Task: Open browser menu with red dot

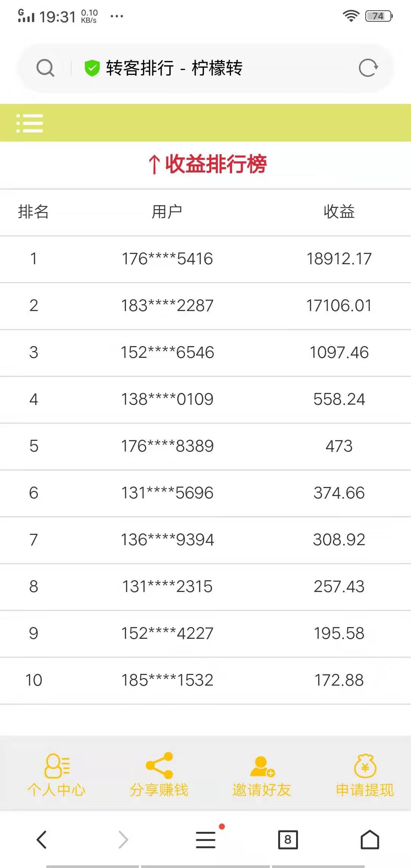Action: (x=206, y=839)
